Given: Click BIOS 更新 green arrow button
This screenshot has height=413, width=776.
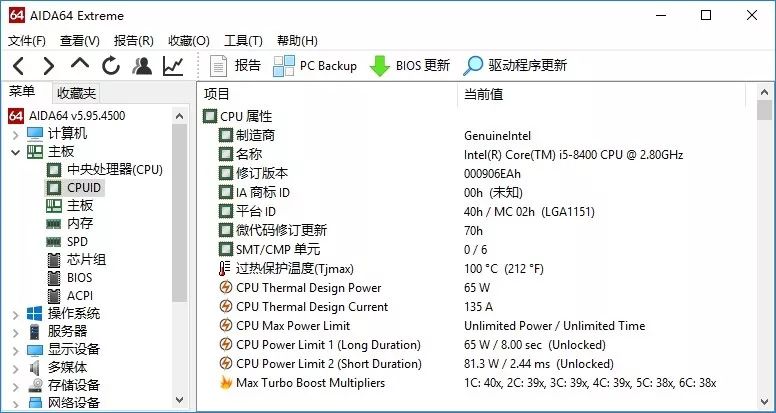Looking at the screenshot, I should (409, 65).
